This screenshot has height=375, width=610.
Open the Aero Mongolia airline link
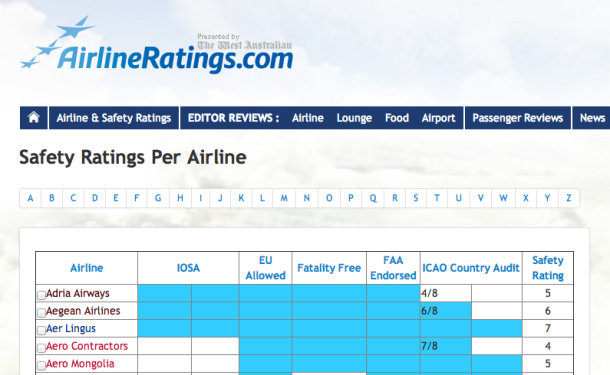click(80, 364)
